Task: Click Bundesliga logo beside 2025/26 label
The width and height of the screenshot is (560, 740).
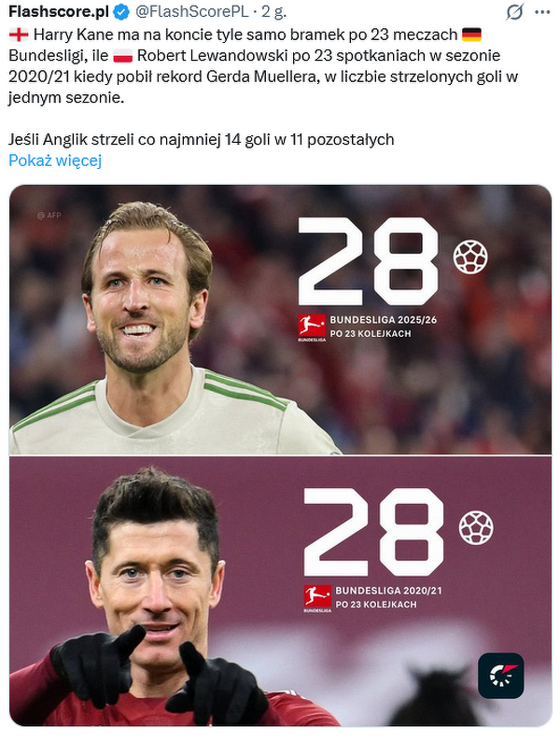Action: pyautogui.click(x=312, y=328)
